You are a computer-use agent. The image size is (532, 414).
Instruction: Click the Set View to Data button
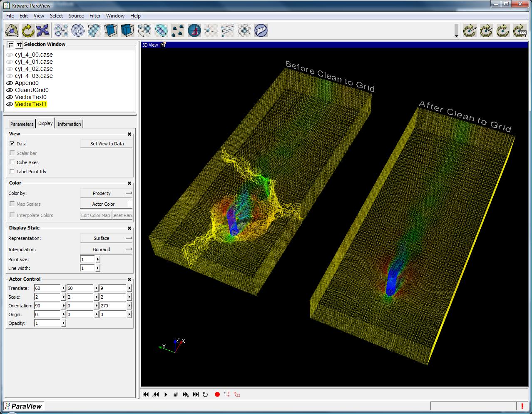107,144
